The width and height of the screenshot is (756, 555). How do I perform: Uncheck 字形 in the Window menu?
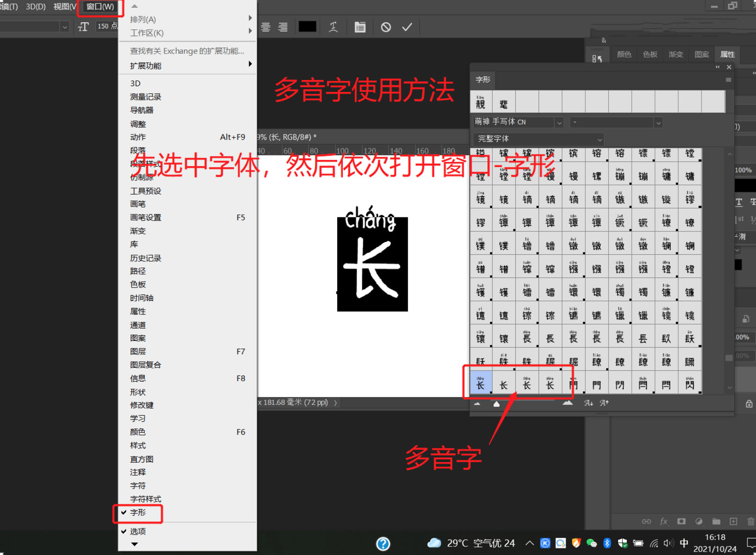pos(138,512)
